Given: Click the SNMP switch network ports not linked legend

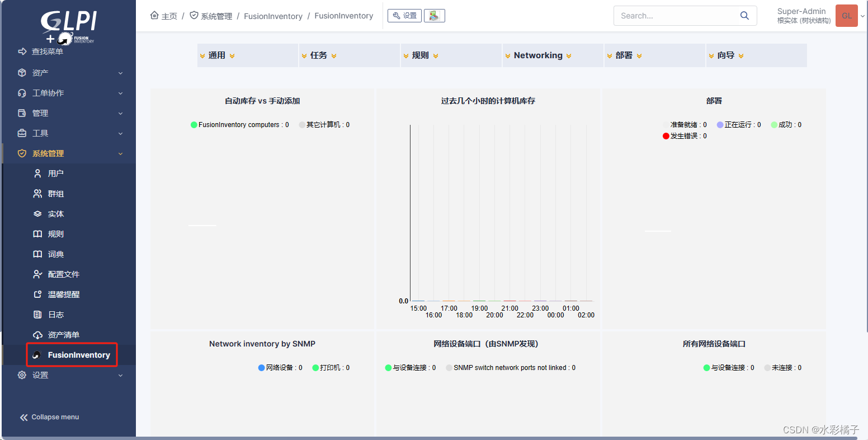Looking at the screenshot, I should 511,368.
